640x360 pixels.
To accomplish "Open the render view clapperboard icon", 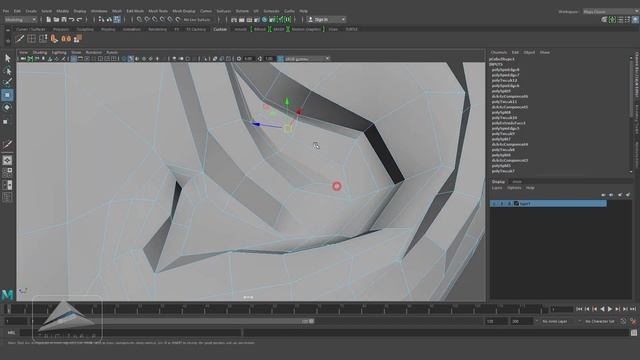I will 234,19.
